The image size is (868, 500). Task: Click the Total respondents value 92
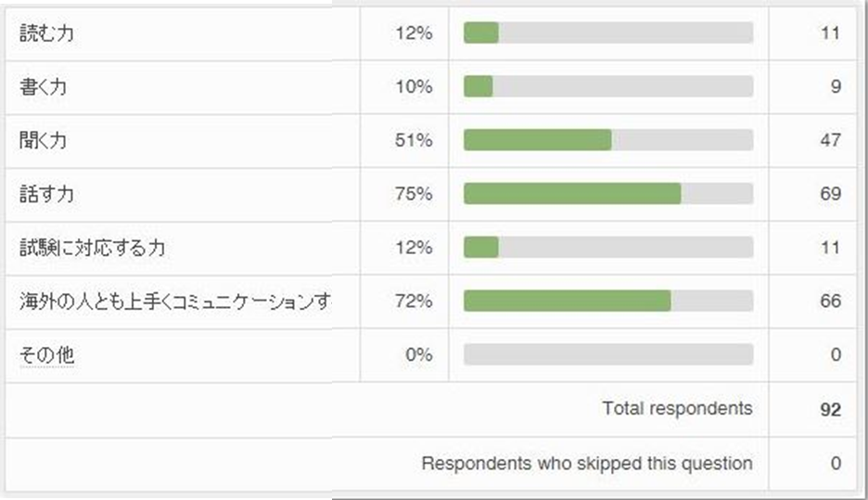tap(830, 409)
